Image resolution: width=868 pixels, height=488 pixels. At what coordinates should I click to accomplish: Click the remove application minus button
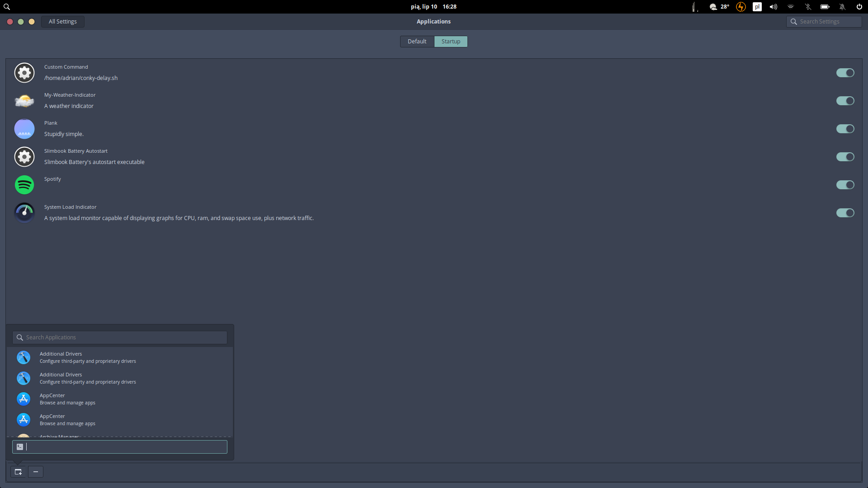36,471
